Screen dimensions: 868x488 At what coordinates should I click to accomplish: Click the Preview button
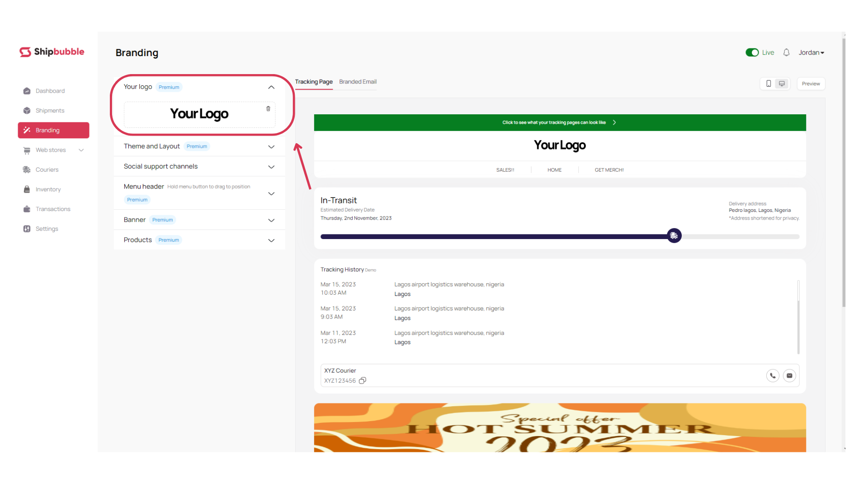(811, 84)
